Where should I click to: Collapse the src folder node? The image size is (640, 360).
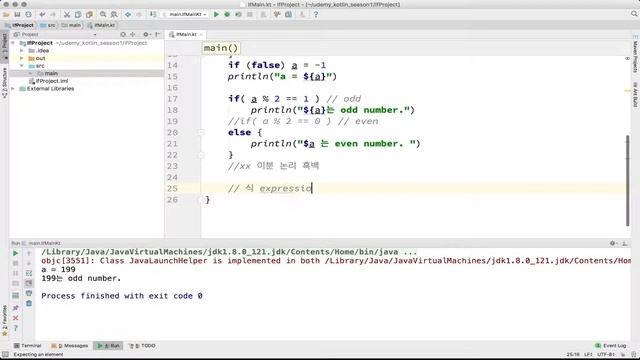[22, 66]
